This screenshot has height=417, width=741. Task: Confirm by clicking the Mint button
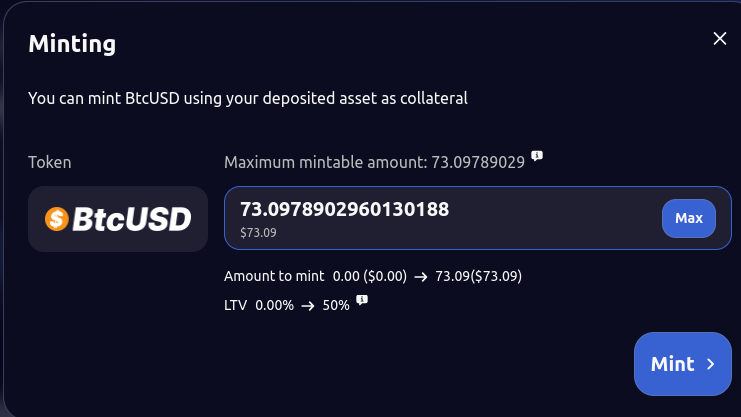[682, 364]
